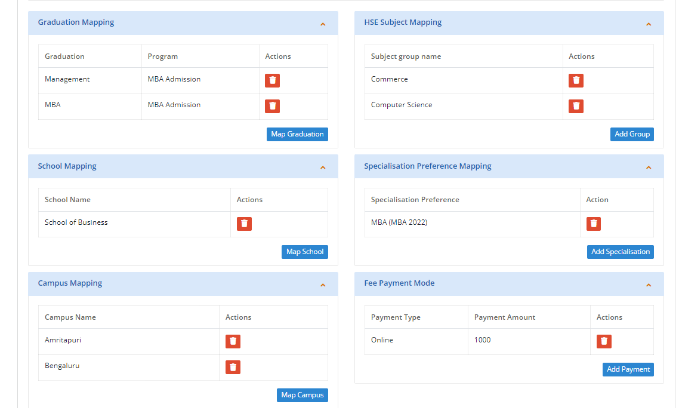This screenshot has width=692, height=408.
Task: Delete the Management graduation mapping row
Action: click(x=272, y=80)
